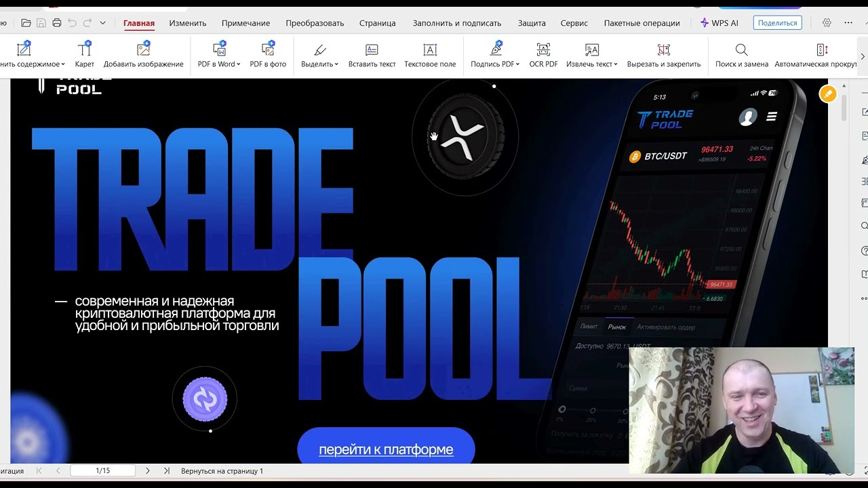Screen dimensions: 868x488
Task: Click the webcam video overlay
Action: tap(742, 411)
